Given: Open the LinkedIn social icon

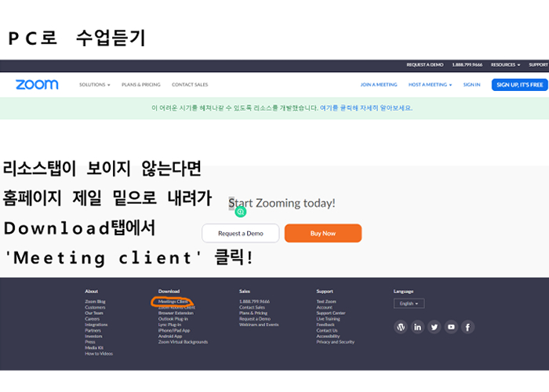Looking at the screenshot, I should [x=417, y=327].
